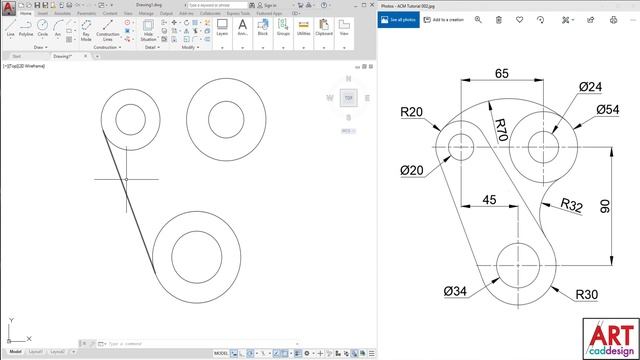Expand the arrow below the Layers panel
The image size is (640, 360).
222,48
